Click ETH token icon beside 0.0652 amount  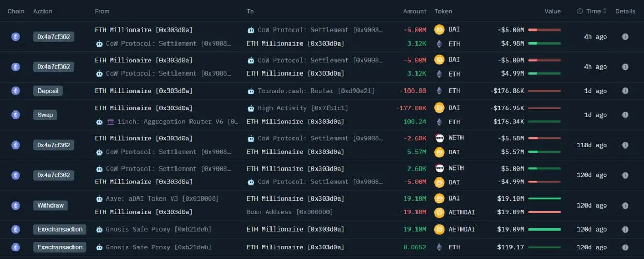click(439, 247)
